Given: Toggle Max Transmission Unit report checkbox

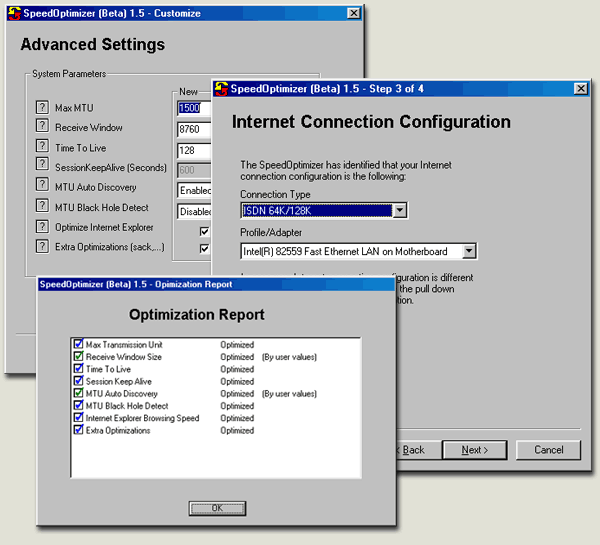Looking at the screenshot, I should coord(78,344).
